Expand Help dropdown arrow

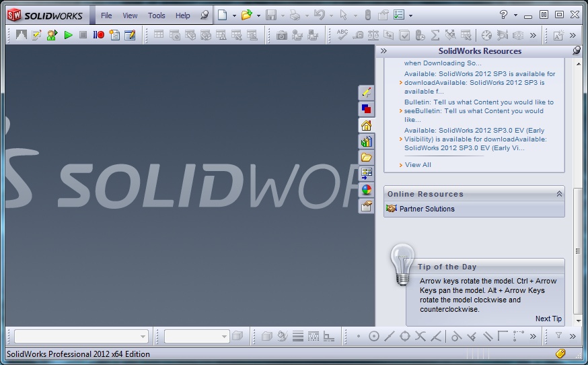pos(515,15)
